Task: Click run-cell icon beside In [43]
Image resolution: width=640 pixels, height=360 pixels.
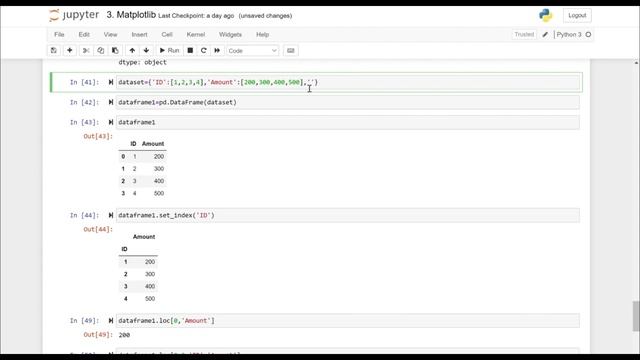Action: 111,122
